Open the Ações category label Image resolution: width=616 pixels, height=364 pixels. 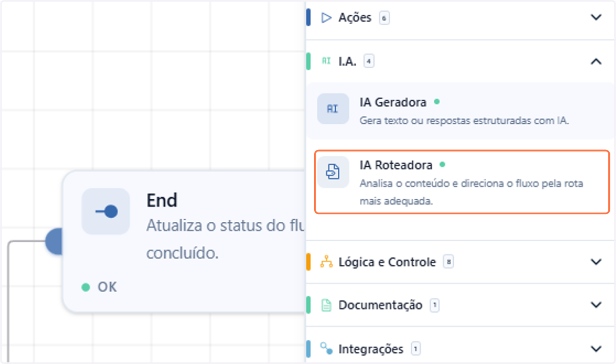coord(355,18)
